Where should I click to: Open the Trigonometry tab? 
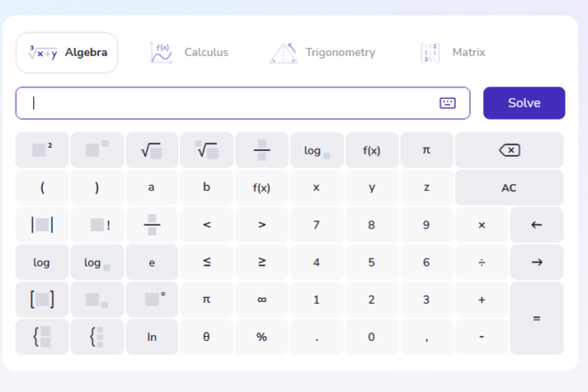322,52
